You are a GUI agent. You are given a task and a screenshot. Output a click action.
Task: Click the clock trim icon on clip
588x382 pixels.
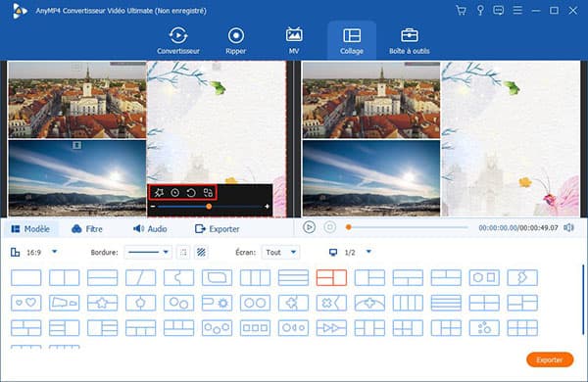click(x=174, y=193)
